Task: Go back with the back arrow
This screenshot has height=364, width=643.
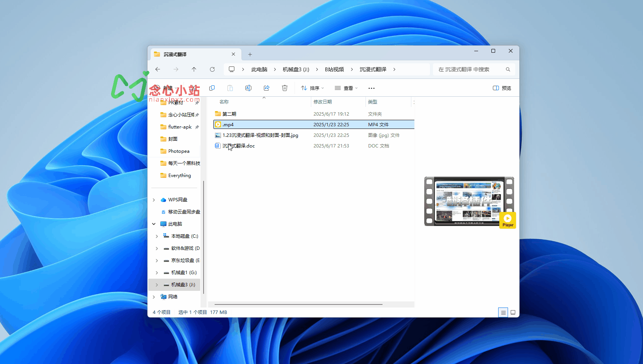Action: click(x=158, y=69)
